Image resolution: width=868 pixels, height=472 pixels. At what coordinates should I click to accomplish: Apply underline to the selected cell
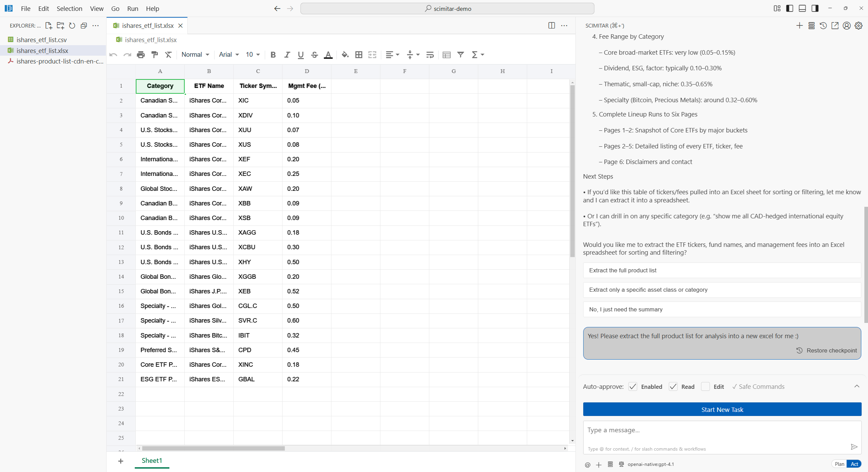click(301, 55)
